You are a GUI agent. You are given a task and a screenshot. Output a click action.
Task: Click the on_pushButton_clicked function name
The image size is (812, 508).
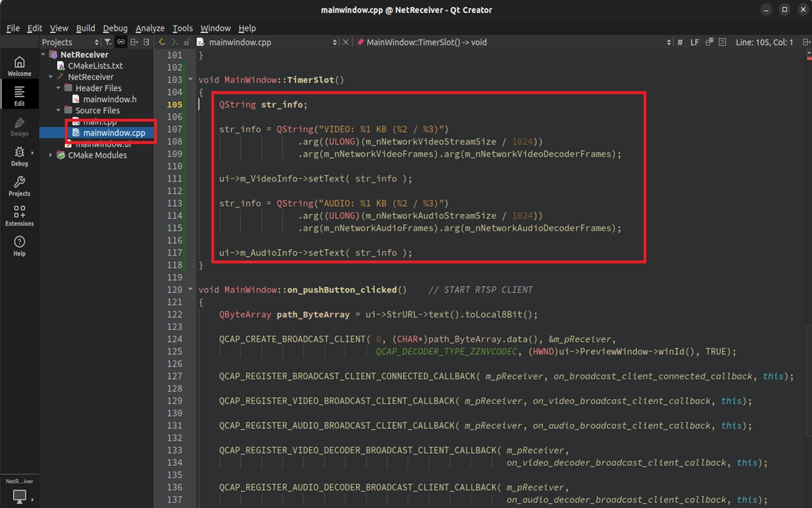click(342, 290)
